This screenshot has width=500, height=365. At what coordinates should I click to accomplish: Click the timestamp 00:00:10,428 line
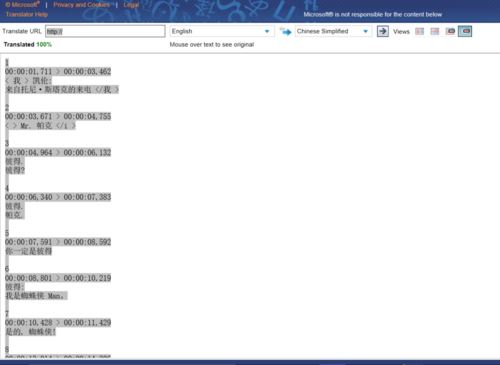point(58,322)
